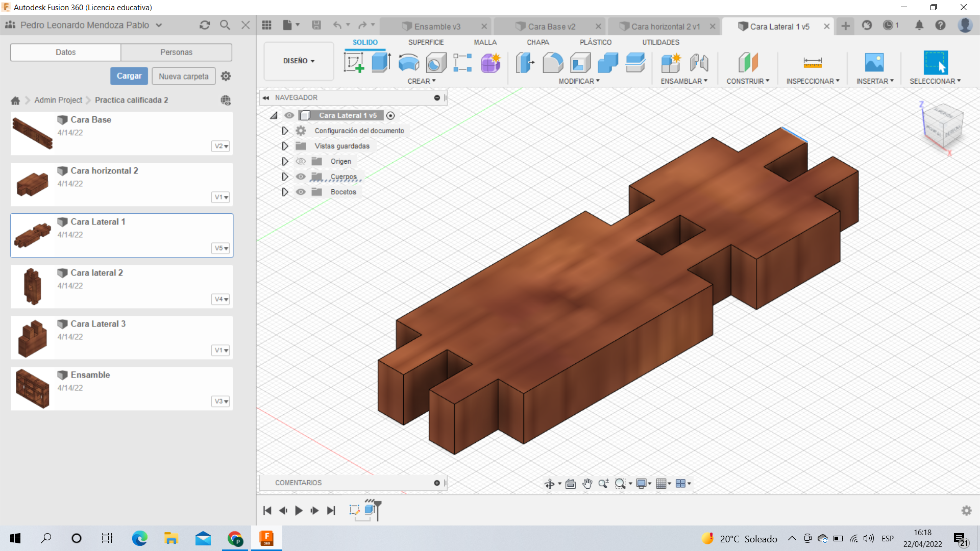Click the Extrude tool icon

click(x=381, y=63)
